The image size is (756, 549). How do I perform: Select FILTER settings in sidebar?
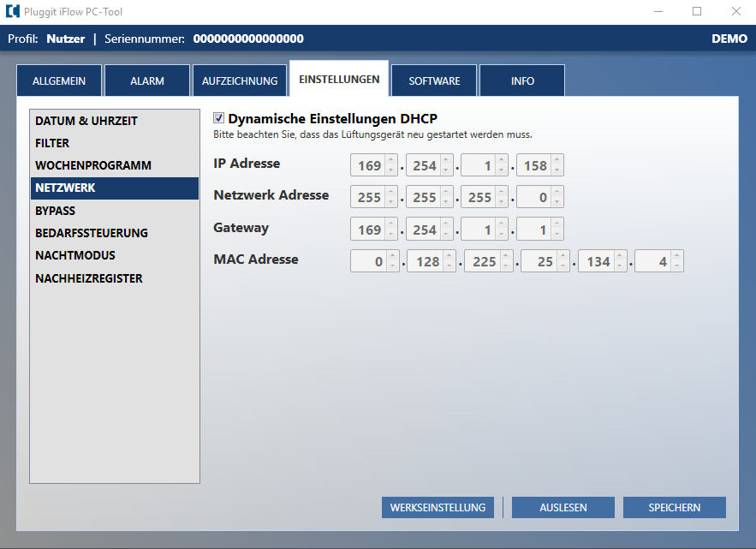(52, 143)
